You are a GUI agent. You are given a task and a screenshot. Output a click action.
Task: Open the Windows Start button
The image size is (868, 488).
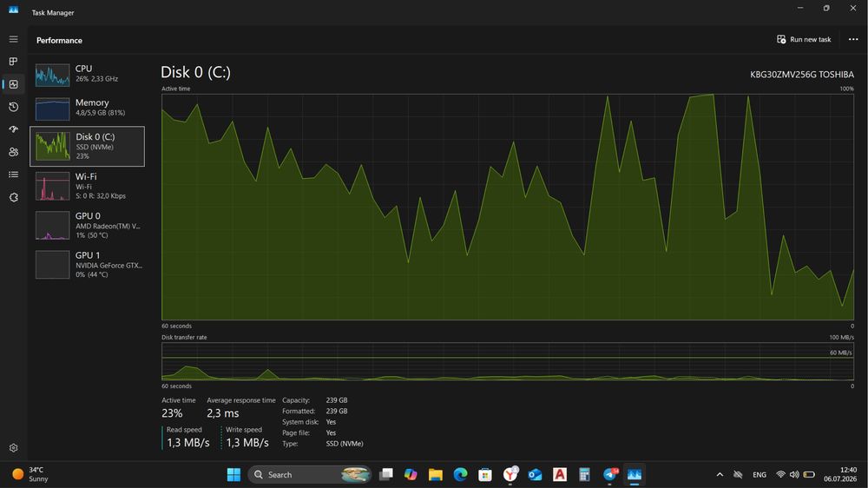[233, 475]
